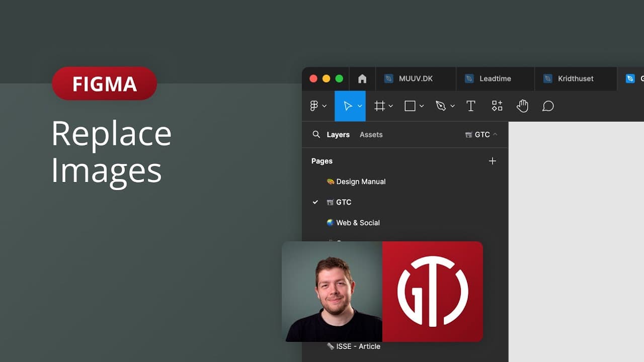
Task: Select the Web & Social page
Action: [x=358, y=223]
